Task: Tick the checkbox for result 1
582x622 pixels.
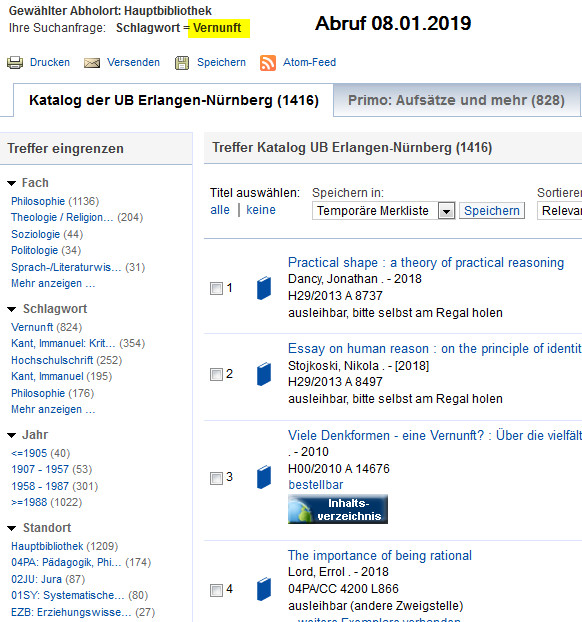Action: click(x=216, y=288)
